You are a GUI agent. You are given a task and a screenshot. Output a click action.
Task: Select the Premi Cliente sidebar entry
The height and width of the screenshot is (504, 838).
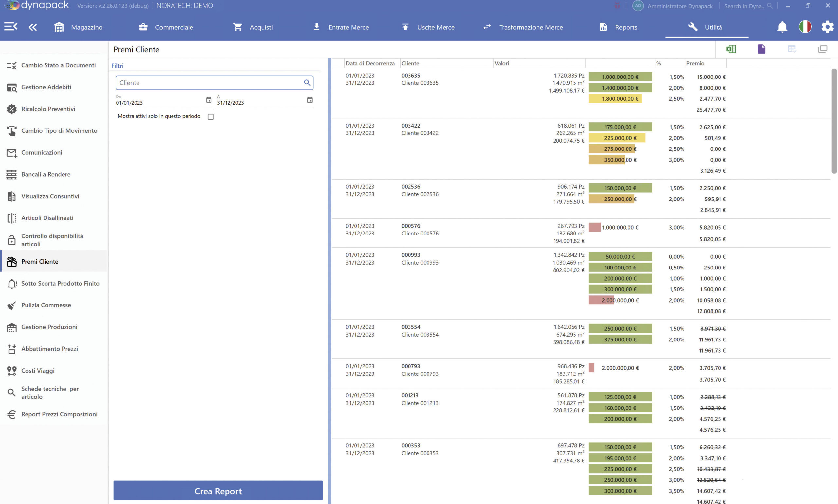click(x=54, y=262)
